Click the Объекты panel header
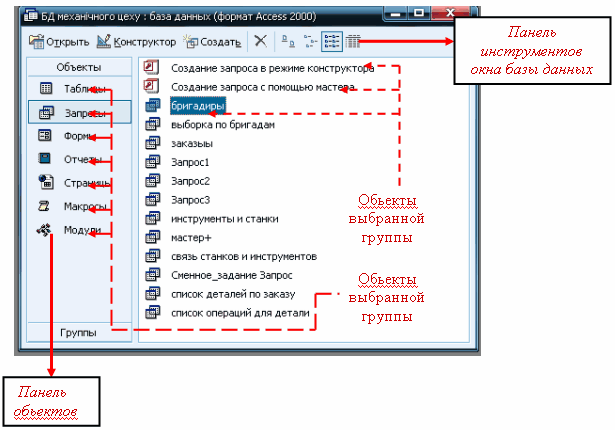Image resolution: width=615 pixels, height=430 pixels. tap(78, 67)
